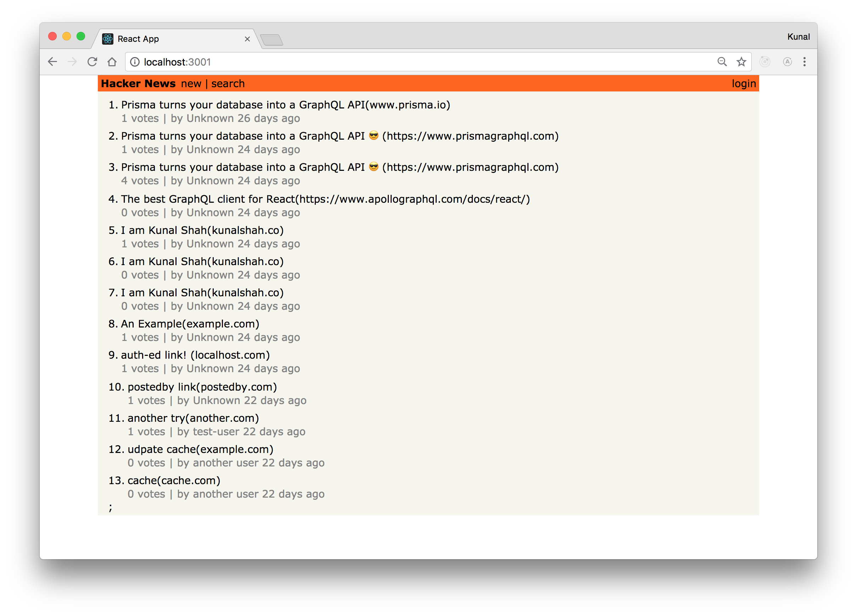Bookmark this page with the star
The width and height of the screenshot is (857, 616).
[x=741, y=62]
